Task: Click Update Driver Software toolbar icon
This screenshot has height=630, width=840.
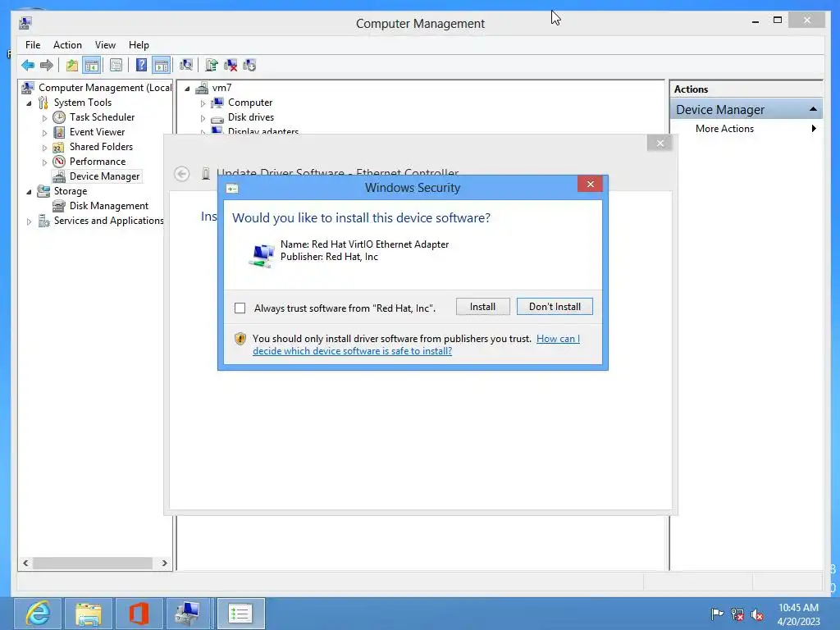Action: pyautogui.click(x=212, y=66)
